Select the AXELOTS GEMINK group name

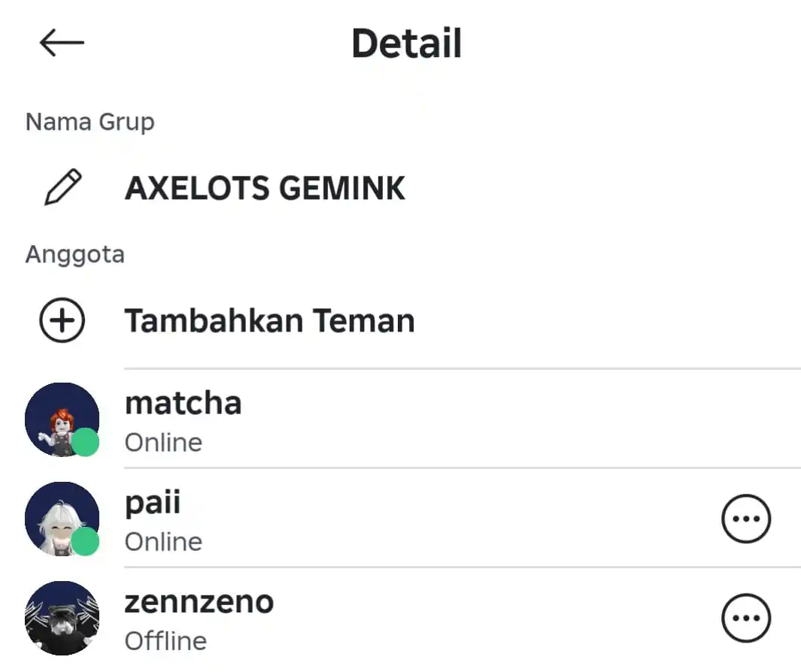265,188
